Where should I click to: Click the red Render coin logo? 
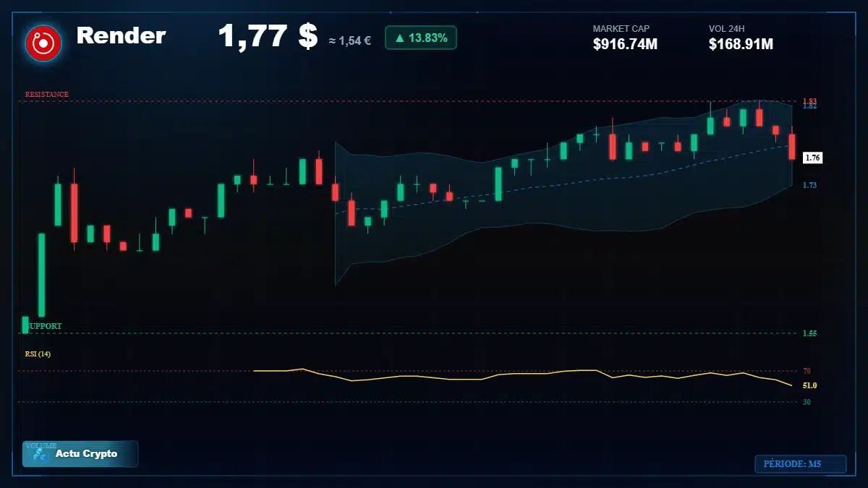[x=43, y=43]
